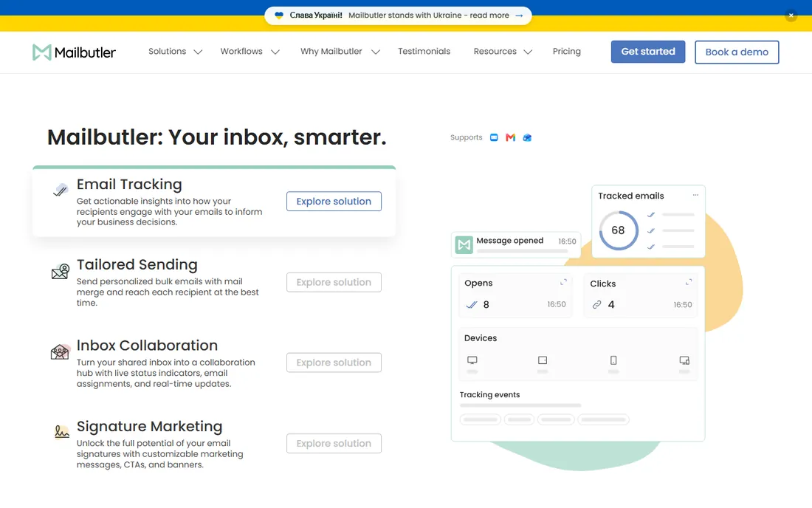Explore solution for Inbox Collaboration
The width and height of the screenshot is (812, 508).
click(334, 363)
